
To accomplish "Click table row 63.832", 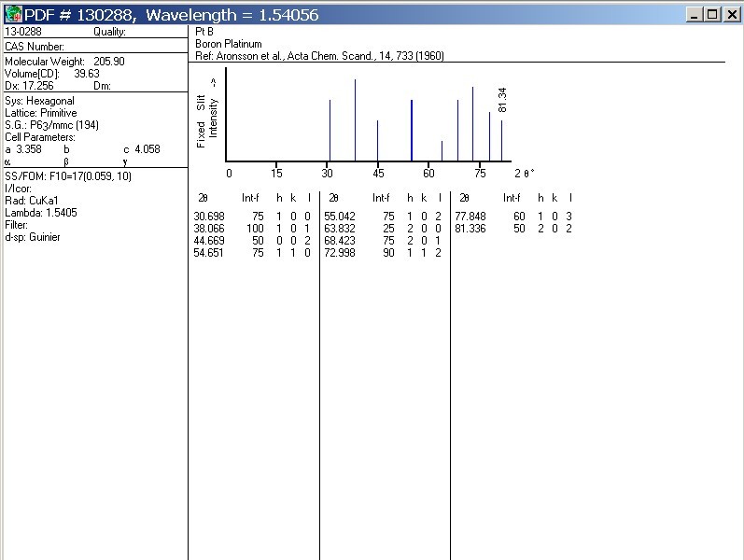I will pos(383,229).
